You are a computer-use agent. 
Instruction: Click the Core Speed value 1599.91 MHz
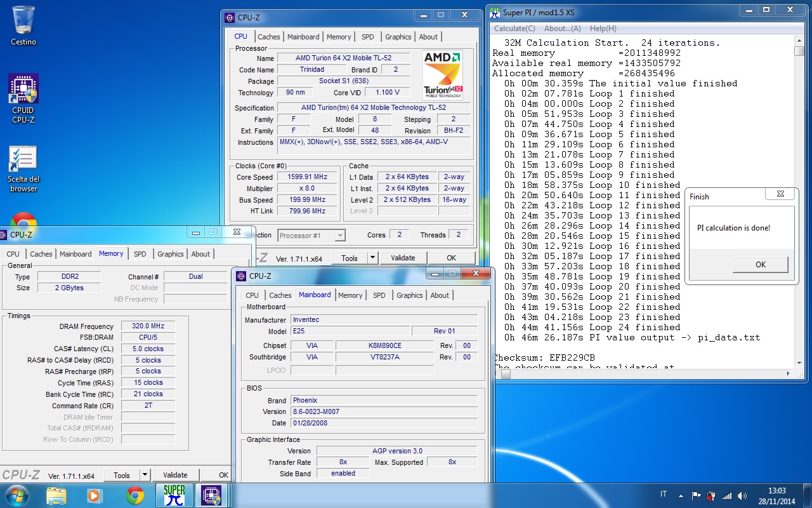[308, 177]
